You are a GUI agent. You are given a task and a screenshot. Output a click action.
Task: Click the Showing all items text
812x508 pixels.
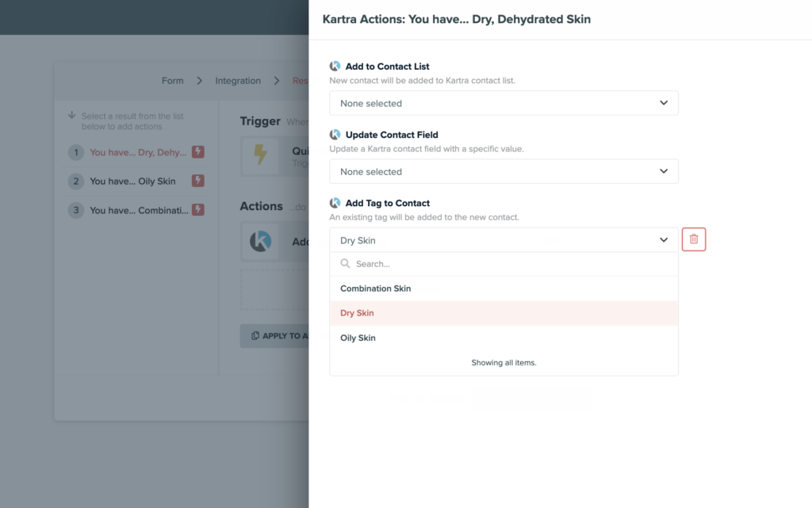click(x=504, y=363)
